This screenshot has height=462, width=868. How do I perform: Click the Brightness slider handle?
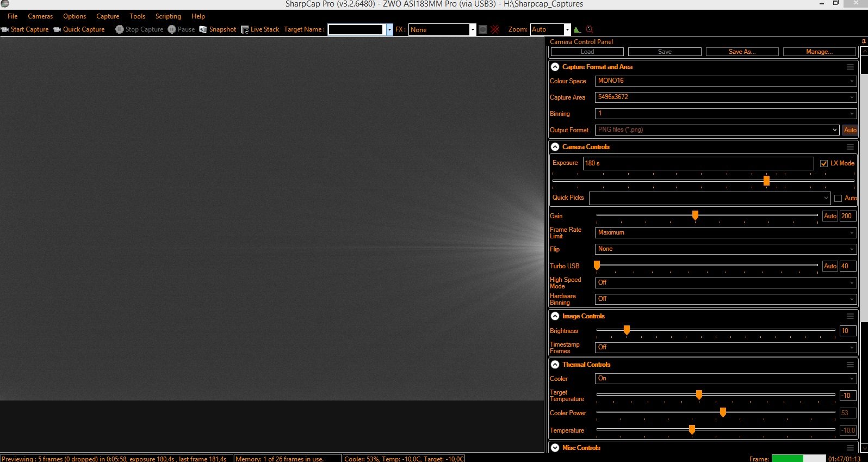pyautogui.click(x=627, y=330)
